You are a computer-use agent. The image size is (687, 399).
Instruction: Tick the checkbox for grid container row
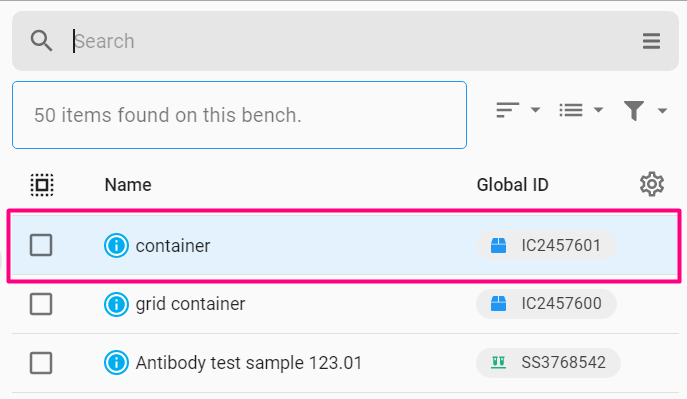[41, 304]
